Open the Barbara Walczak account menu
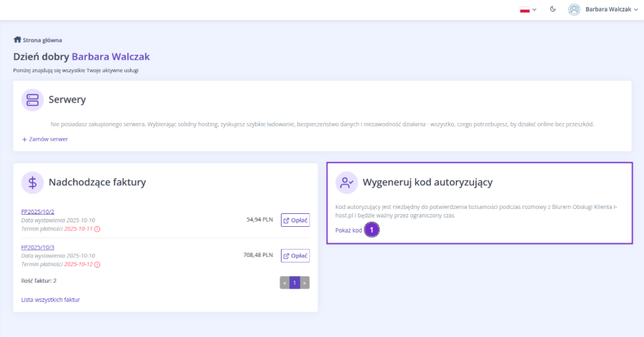 click(611, 9)
